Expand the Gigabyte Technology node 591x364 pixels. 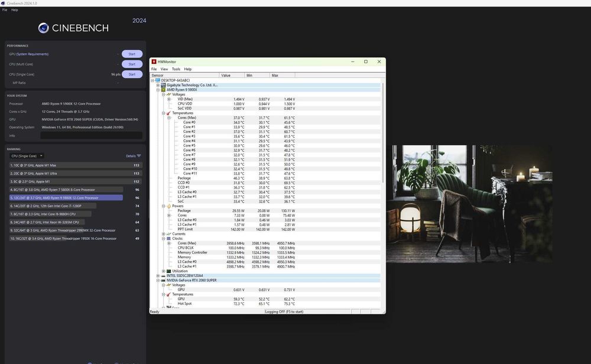[158, 85]
